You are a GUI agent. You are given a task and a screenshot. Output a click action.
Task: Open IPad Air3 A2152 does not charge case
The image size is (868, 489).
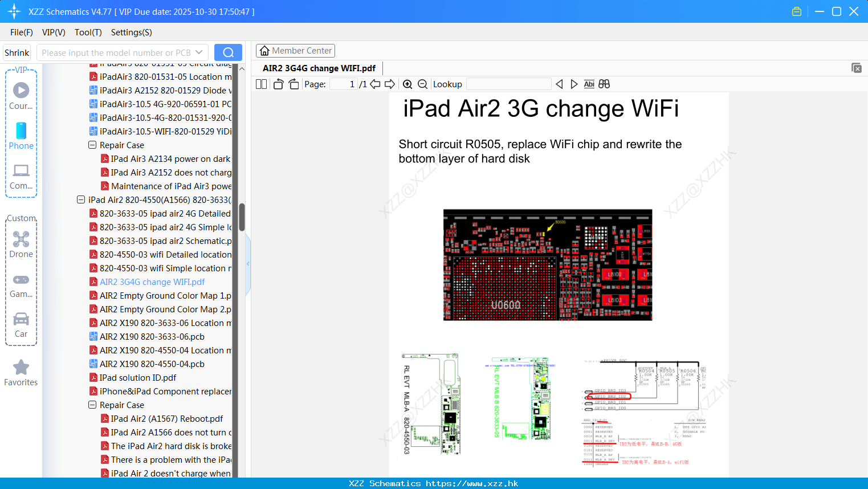[x=166, y=173]
